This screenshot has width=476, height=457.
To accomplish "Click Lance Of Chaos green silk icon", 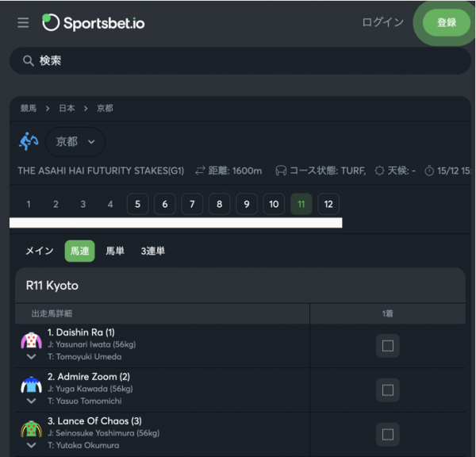I will pyautogui.click(x=31, y=428).
